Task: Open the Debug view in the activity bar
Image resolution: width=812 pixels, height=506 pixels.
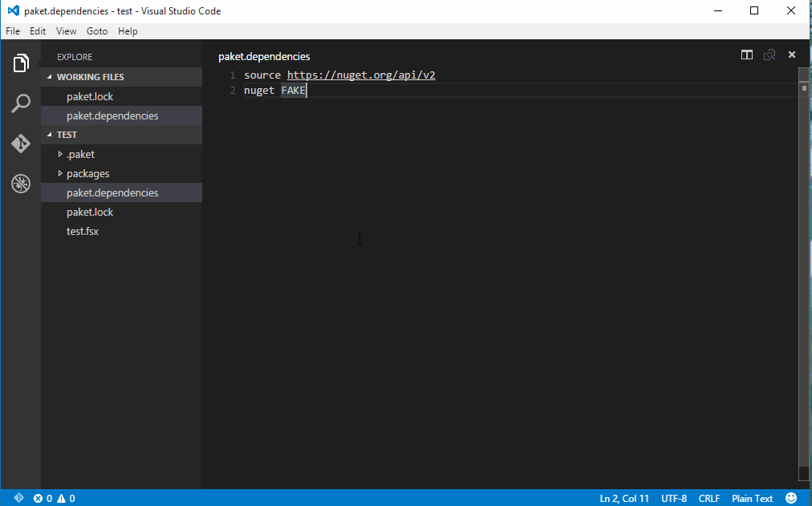Action: [21, 184]
